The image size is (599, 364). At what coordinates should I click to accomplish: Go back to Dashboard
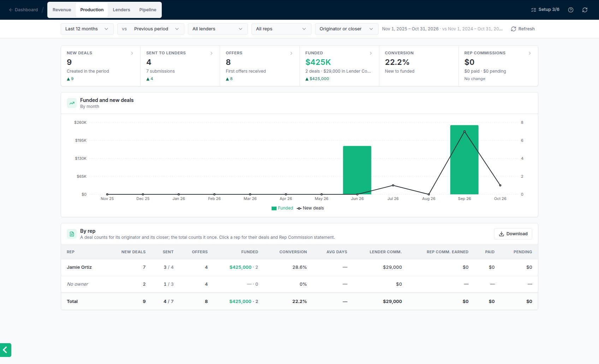[23, 10]
